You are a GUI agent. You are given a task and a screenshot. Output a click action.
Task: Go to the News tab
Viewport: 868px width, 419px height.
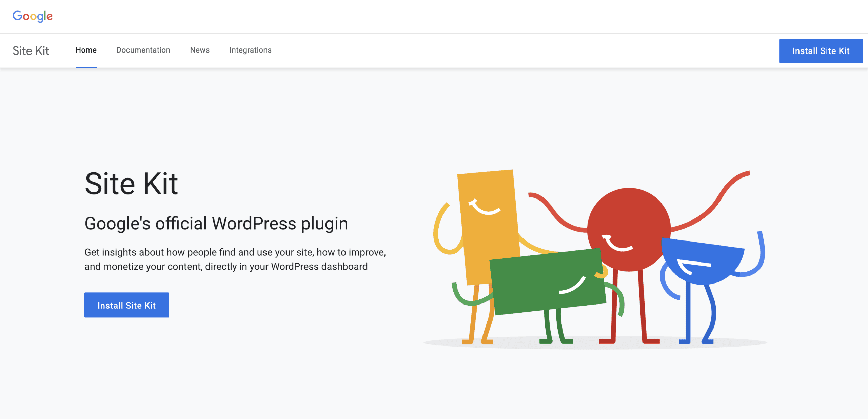200,50
